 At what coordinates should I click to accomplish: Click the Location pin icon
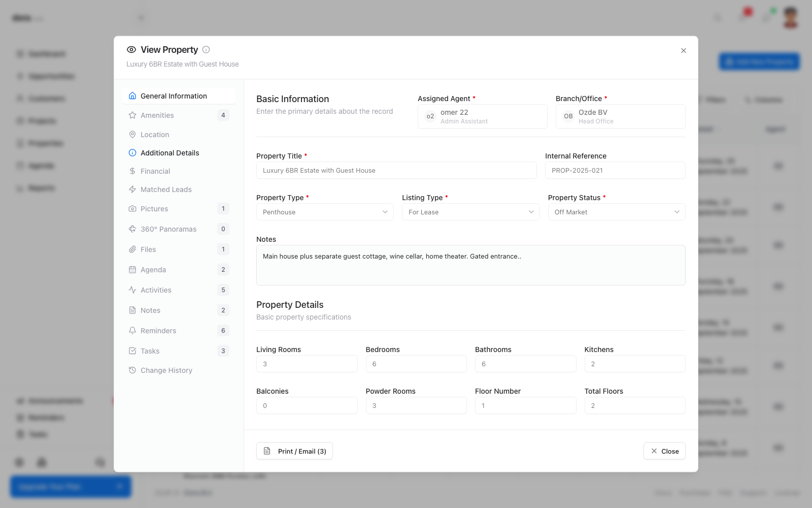[x=132, y=135]
